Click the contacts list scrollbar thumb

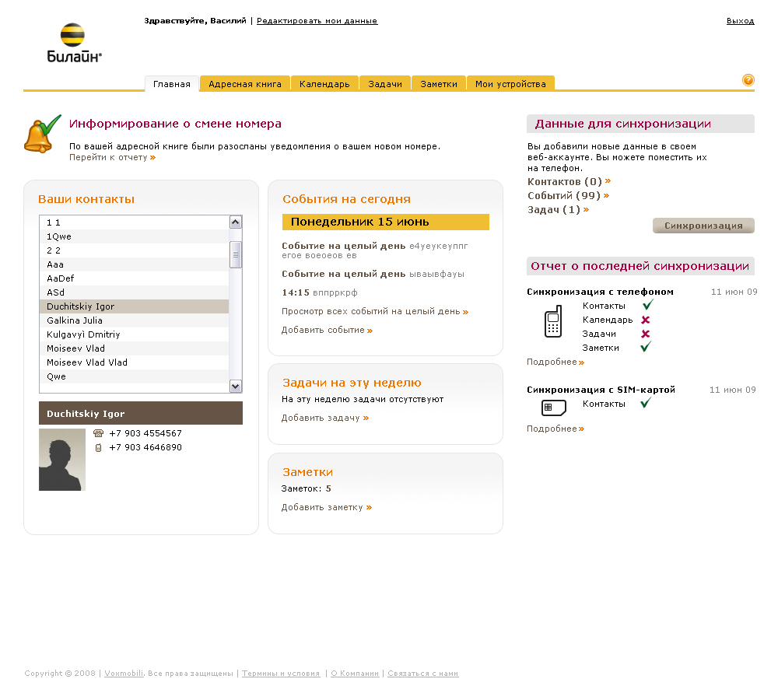pyautogui.click(x=236, y=254)
